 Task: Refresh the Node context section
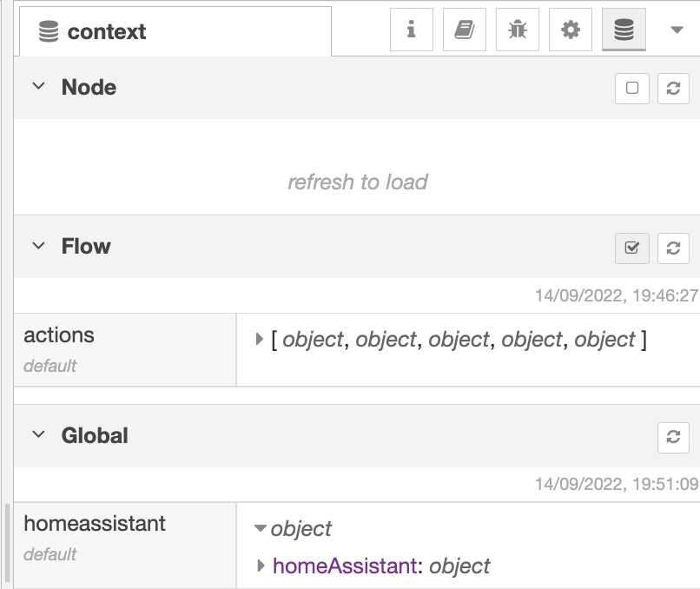click(x=673, y=88)
